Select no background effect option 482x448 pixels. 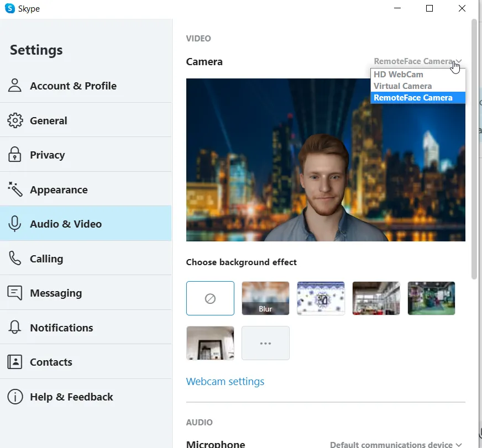click(x=210, y=298)
